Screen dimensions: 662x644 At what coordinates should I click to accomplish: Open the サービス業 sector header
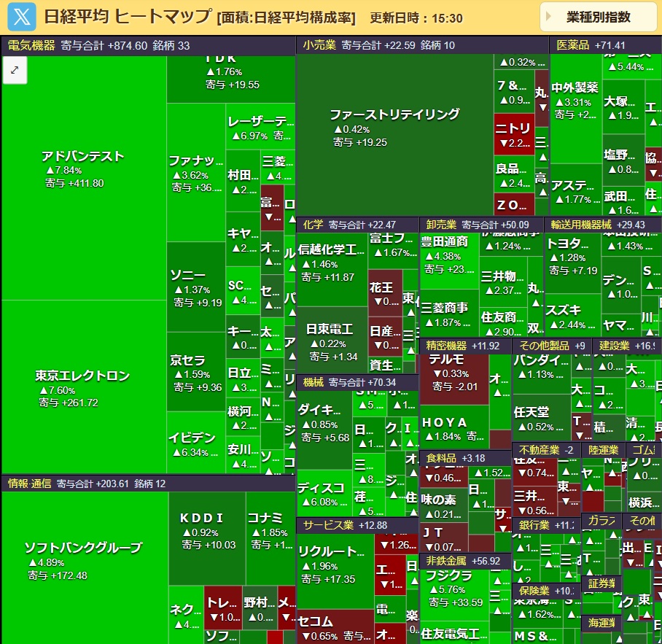click(x=357, y=525)
